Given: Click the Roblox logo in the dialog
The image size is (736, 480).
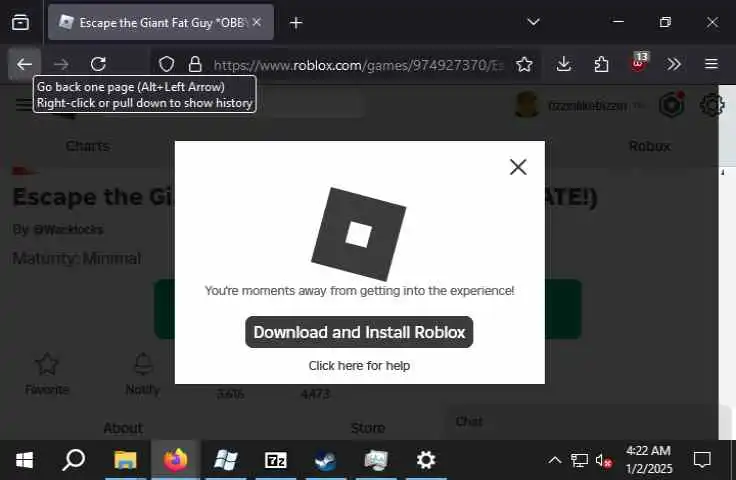Looking at the screenshot, I should tap(359, 234).
